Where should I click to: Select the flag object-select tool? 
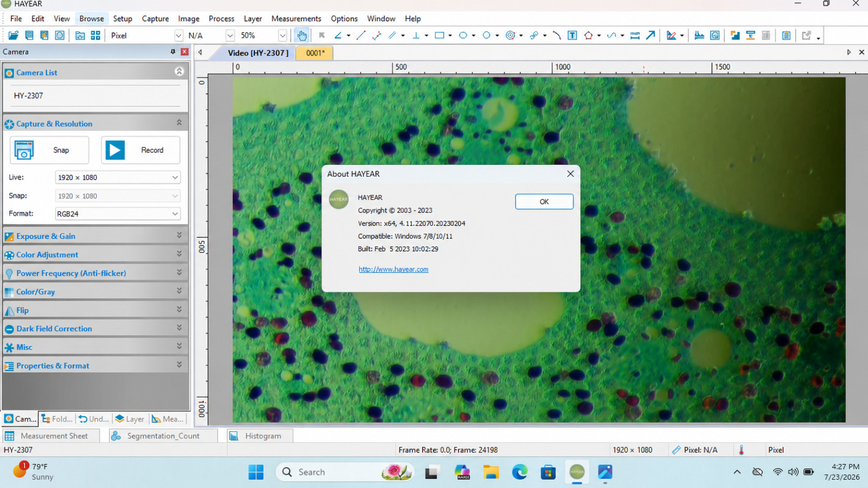322,35
